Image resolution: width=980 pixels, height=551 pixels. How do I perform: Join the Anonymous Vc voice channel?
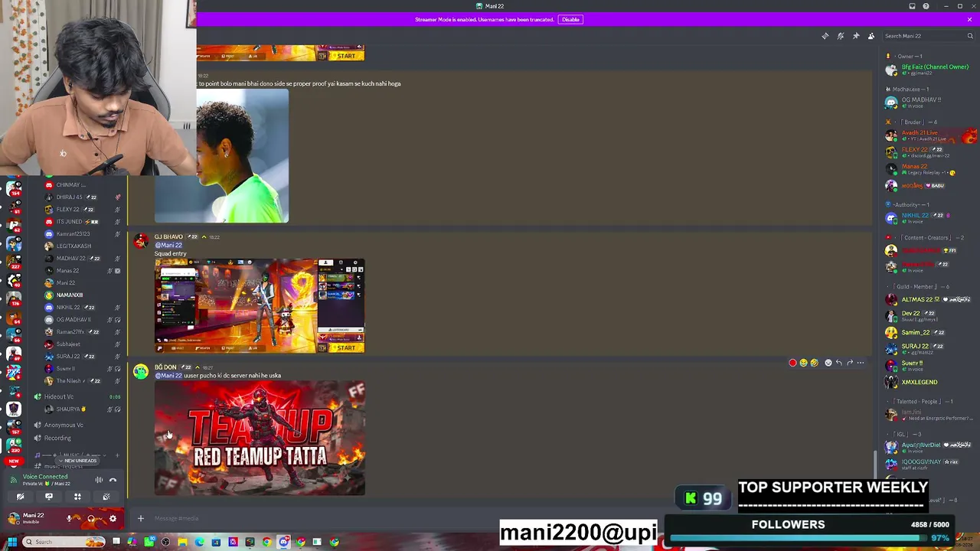(64, 425)
